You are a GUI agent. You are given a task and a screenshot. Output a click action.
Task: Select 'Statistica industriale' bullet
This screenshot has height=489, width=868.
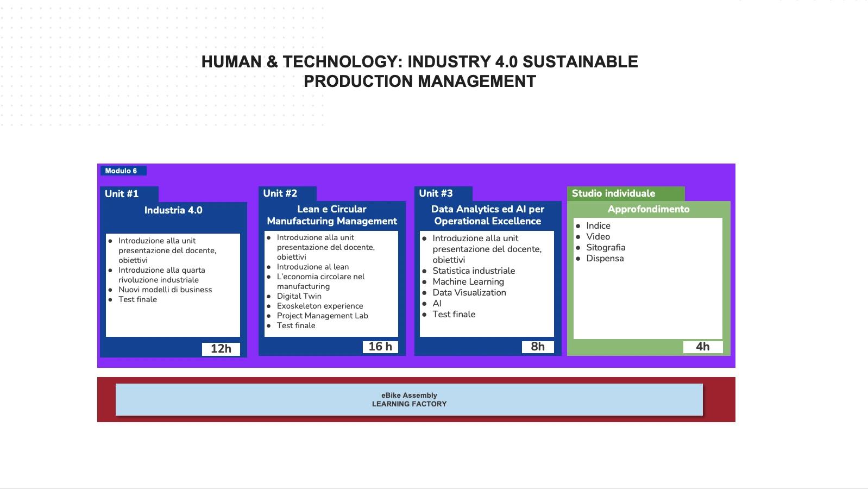coord(474,271)
